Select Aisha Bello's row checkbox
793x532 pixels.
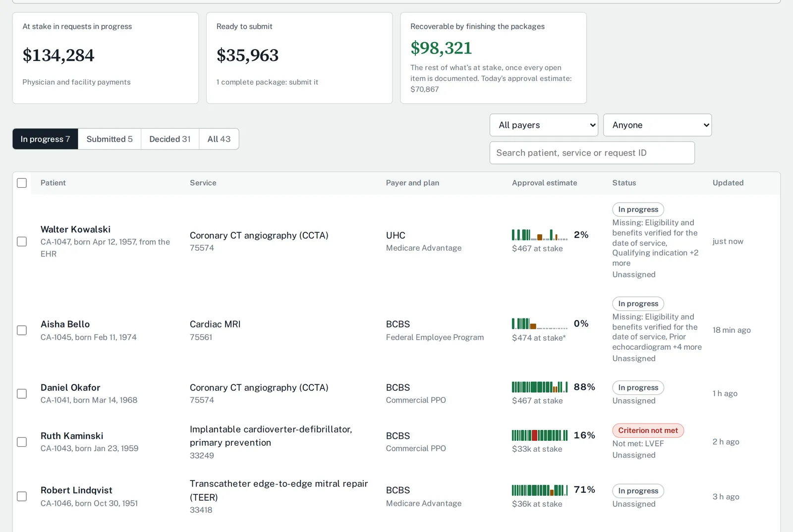(22, 330)
